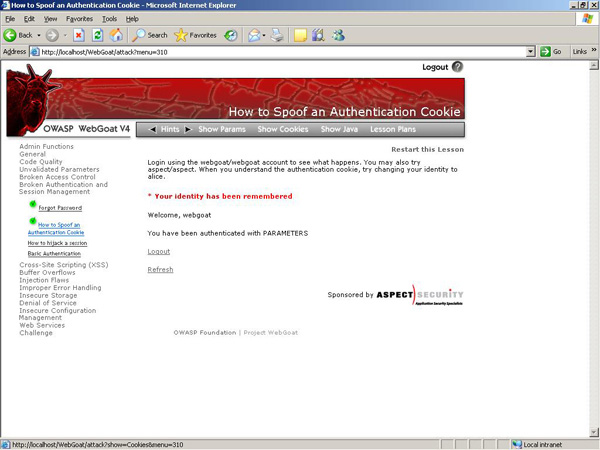The width and height of the screenshot is (600, 450).
Task: Click the top Logout link
Action: click(x=435, y=67)
